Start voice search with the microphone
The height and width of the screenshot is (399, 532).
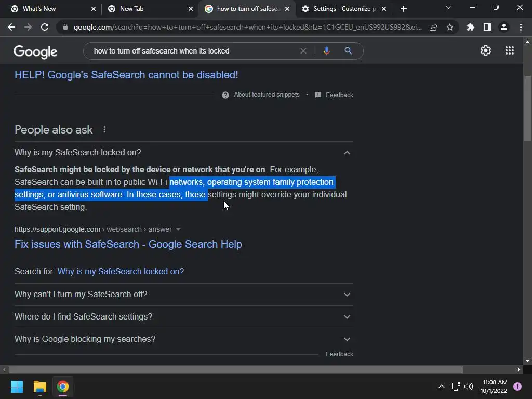[326, 51]
